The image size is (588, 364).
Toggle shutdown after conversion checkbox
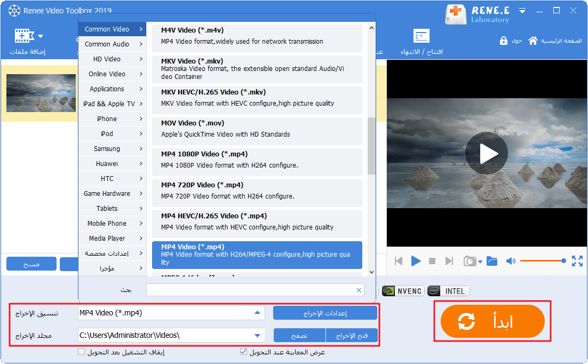[82, 352]
